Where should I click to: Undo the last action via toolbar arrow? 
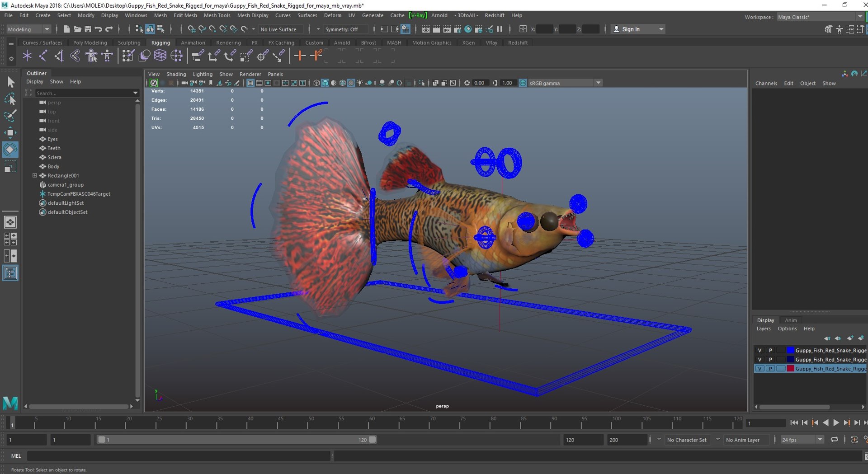click(98, 29)
